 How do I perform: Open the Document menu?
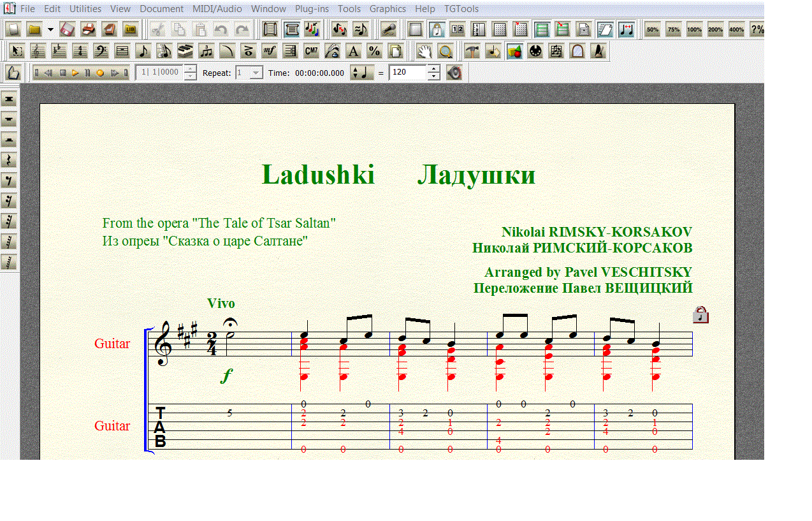(x=161, y=9)
